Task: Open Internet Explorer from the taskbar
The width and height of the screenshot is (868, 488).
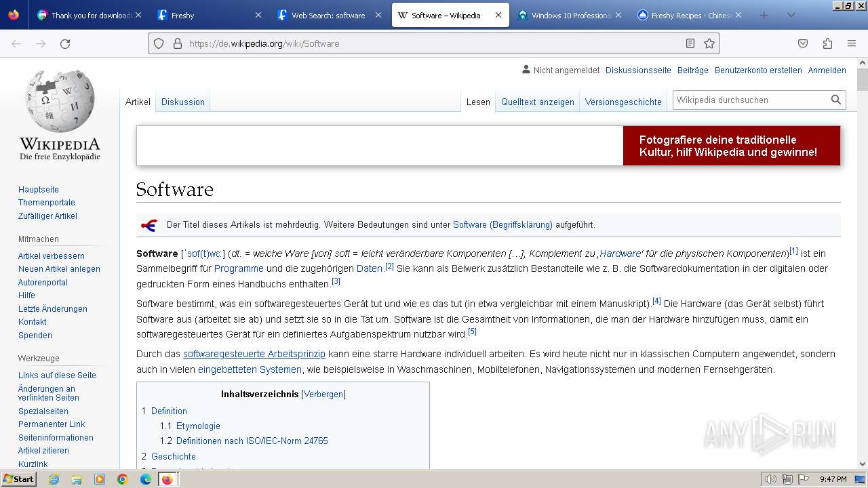Action: pyautogui.click(x=54, y=479)
